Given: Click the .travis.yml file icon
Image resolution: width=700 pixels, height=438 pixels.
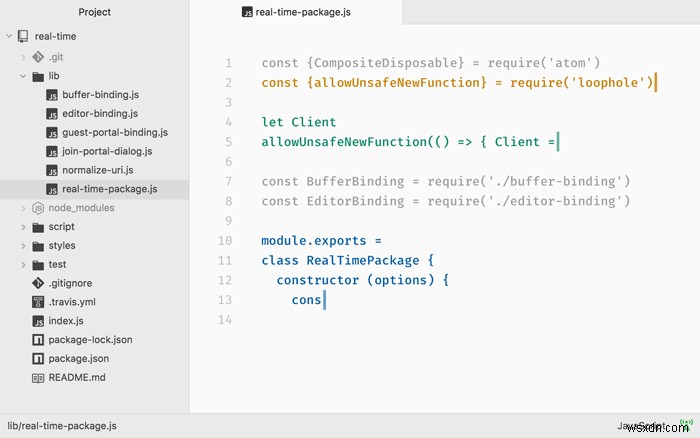Looking at the screenshot, I should pyautogui.click(x=38, y=302).
